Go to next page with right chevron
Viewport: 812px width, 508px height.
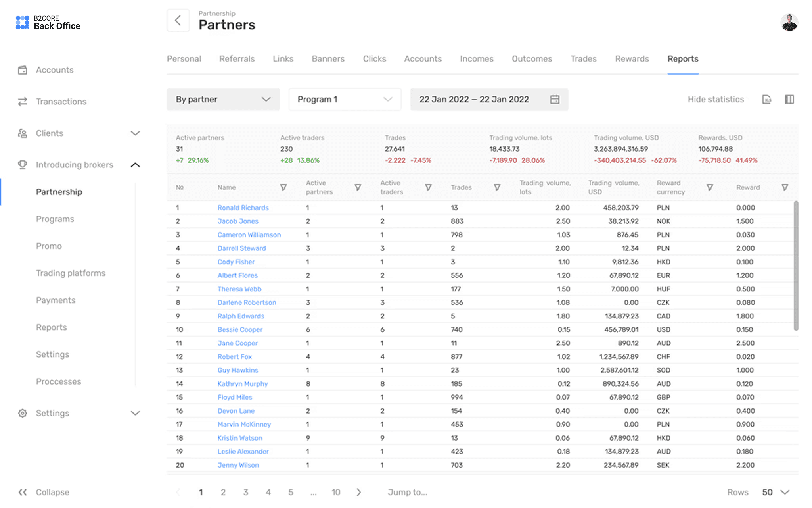(359, 492)
